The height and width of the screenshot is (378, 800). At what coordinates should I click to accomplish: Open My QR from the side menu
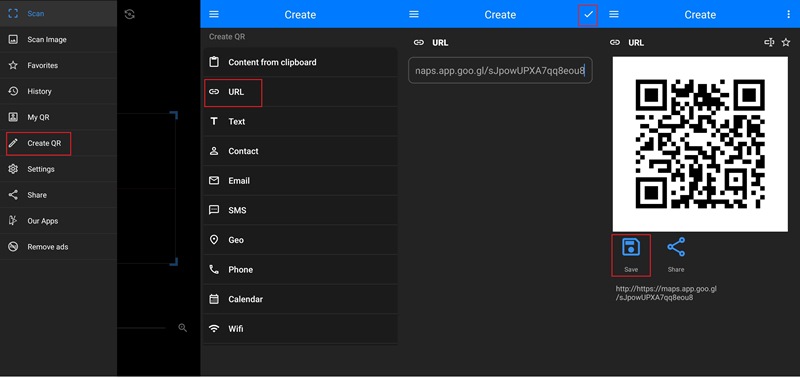tap(58, 117)
